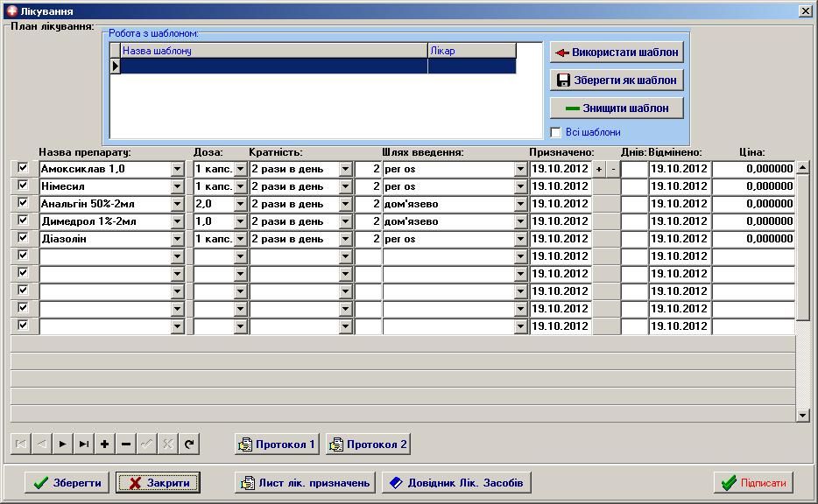818x504 pixels.
Task: Click Використати шаблон button
Action: [617, 52]
